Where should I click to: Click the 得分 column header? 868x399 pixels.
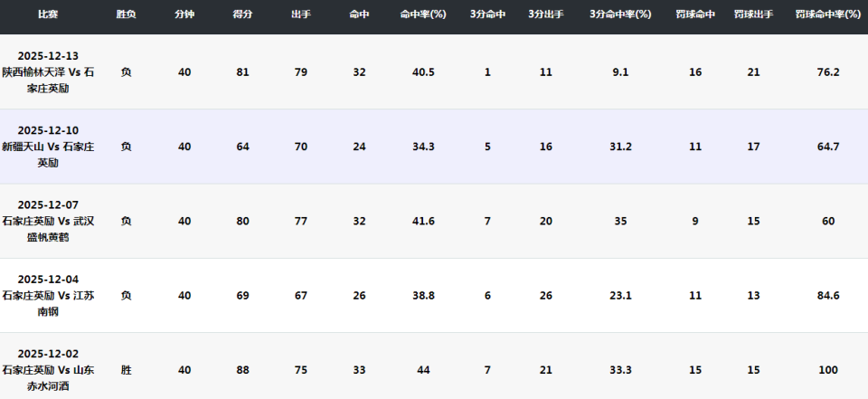[242, 15]
